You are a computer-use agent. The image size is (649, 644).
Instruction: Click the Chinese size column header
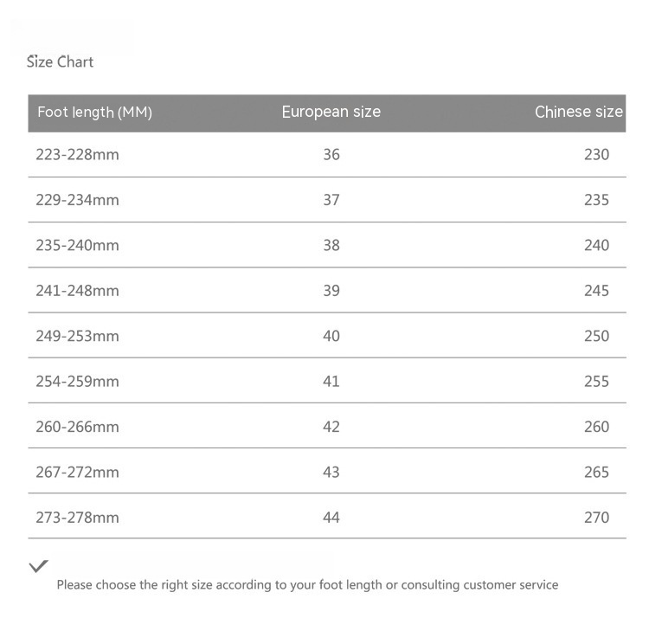[x=578, y=113]
